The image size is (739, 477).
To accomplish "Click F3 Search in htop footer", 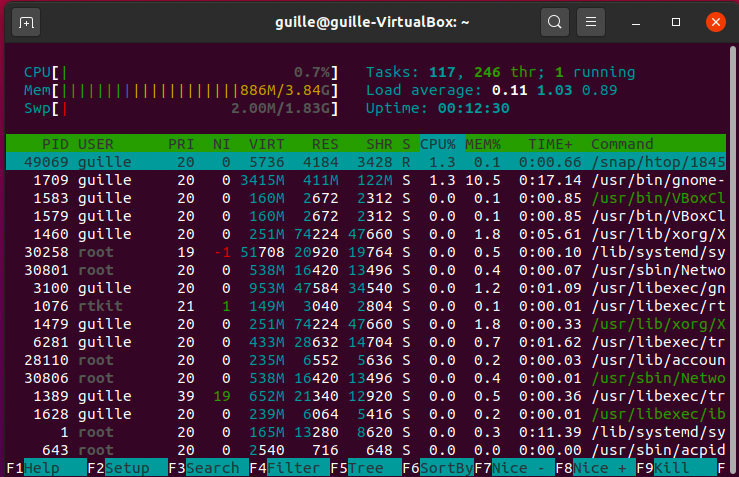I will pos(208,468).
